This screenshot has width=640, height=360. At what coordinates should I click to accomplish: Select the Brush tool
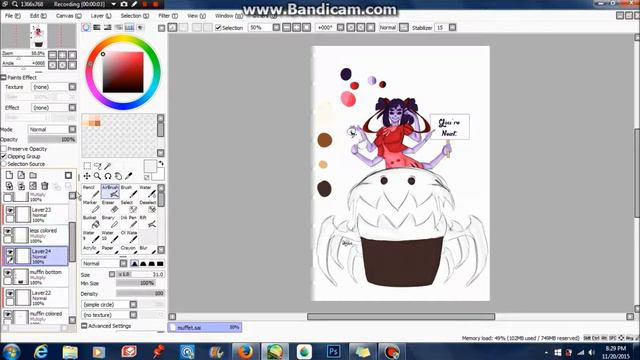click(x=129, y=191)
